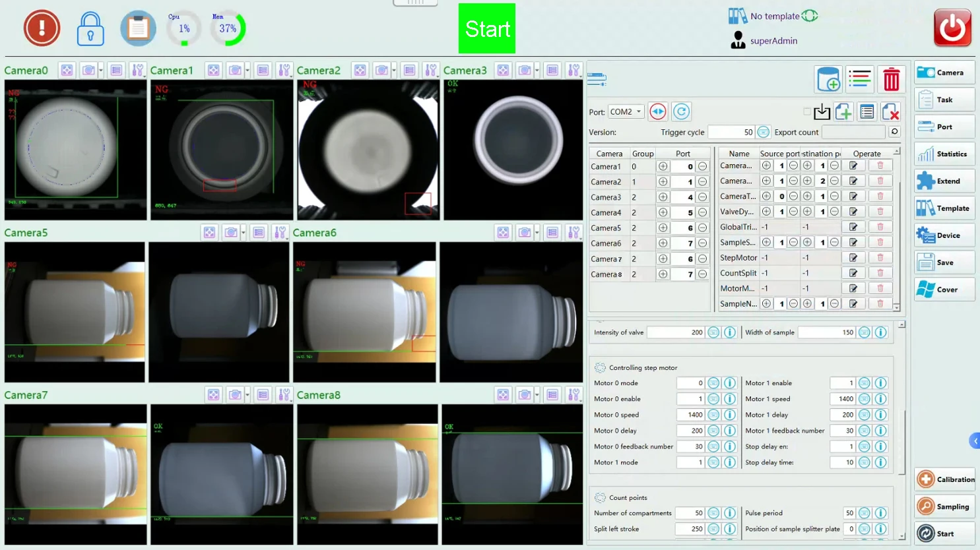This screenshot has width=980, height=550.
Task: Open the Statistics panel
Action: [944, 153]
